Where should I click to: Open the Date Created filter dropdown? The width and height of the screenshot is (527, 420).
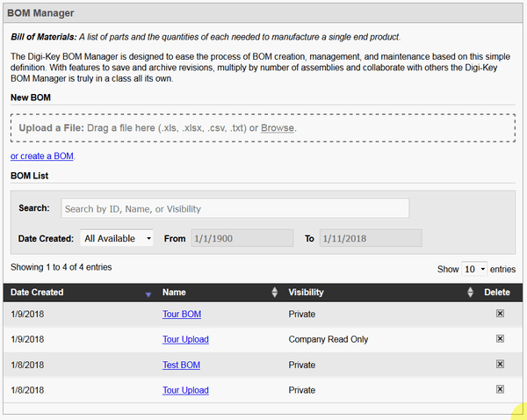(117, 238)
